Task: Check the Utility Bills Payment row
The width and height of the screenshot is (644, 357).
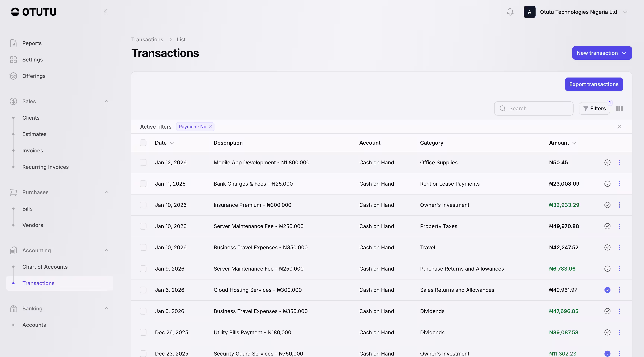Action: pyautogui.click(x=143, y=333)
